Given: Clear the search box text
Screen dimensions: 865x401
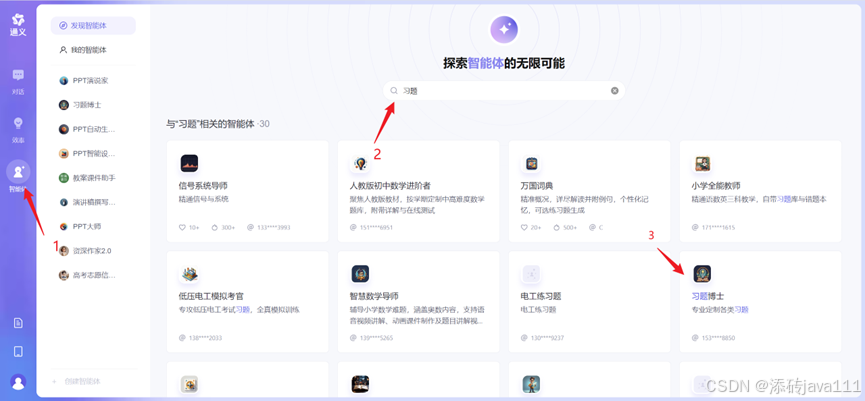Looking at the screenshot, I should tap(615, 90).
